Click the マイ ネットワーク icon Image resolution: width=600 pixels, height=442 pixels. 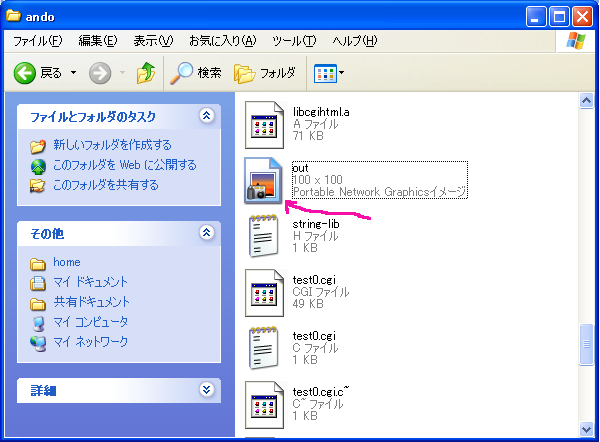tap(38, 343)
